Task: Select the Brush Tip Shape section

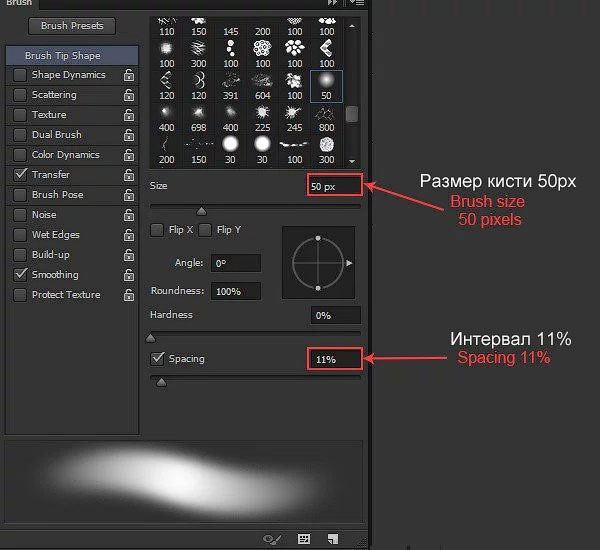Action: tap(72, 55)
